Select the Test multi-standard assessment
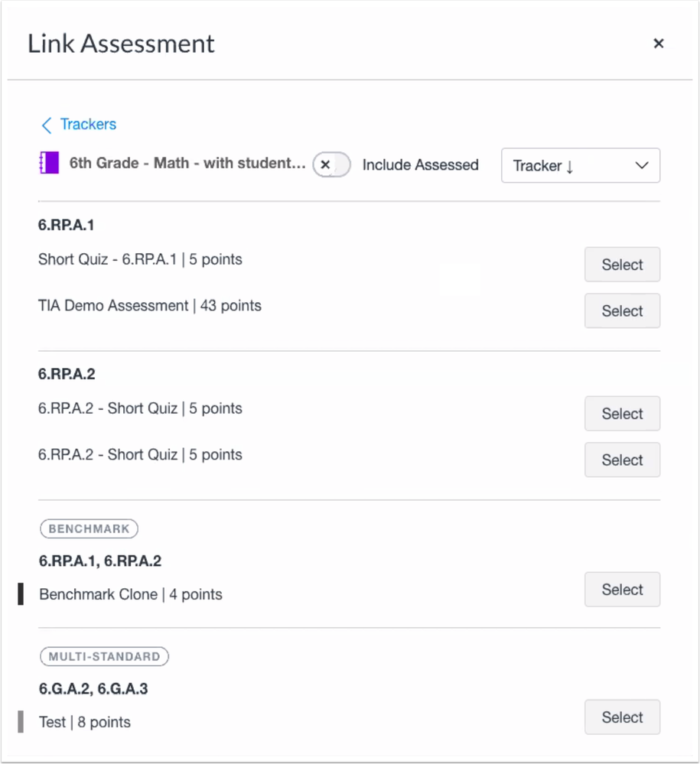The width and height of the screenshot is (700, 764). [x=621, y=717]
